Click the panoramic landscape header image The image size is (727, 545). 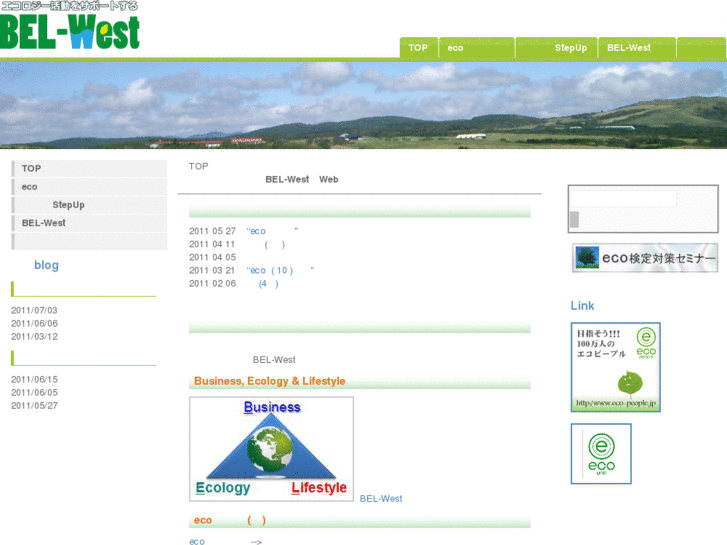(364, 105)
